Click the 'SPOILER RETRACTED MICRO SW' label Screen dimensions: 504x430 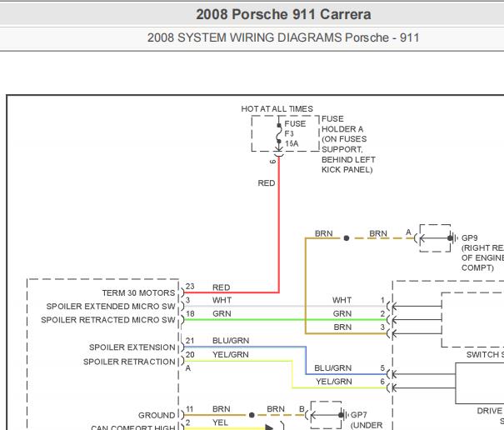tap(108, 320)
